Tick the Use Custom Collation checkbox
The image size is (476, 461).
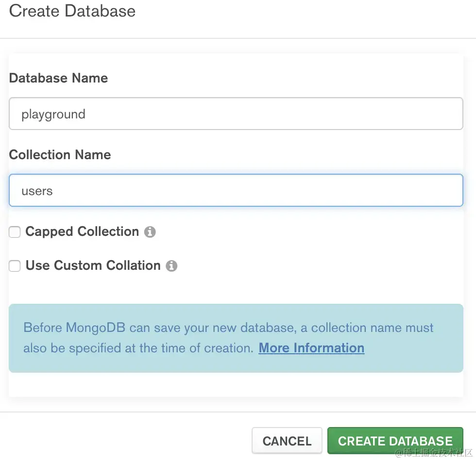15,266
